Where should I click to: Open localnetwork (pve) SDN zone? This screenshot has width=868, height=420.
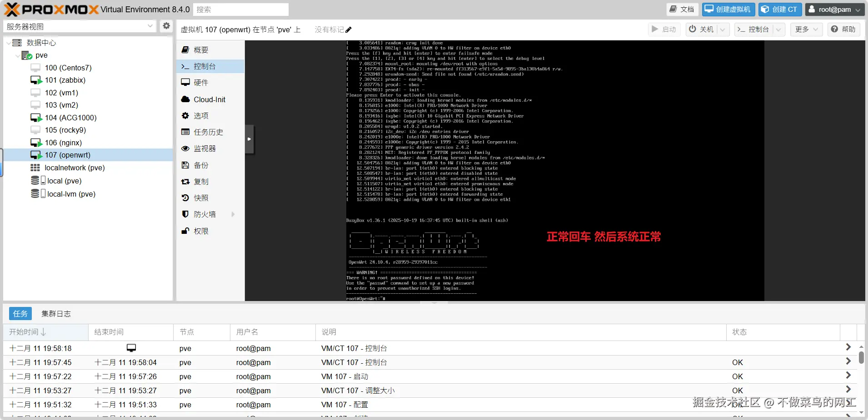(75, 168)
